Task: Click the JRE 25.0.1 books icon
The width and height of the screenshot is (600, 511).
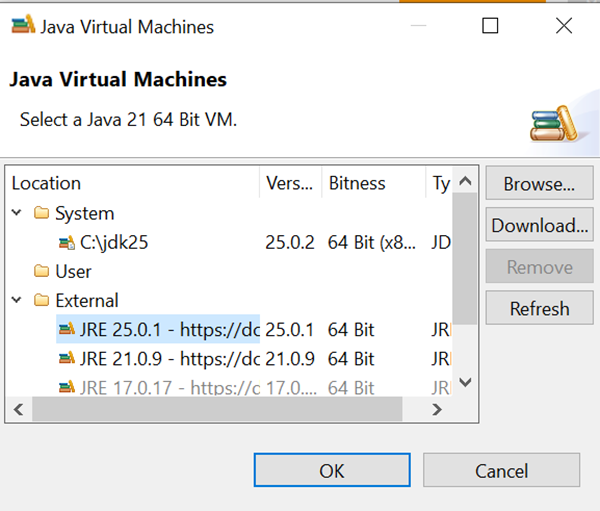Action: tap(67, 329)
